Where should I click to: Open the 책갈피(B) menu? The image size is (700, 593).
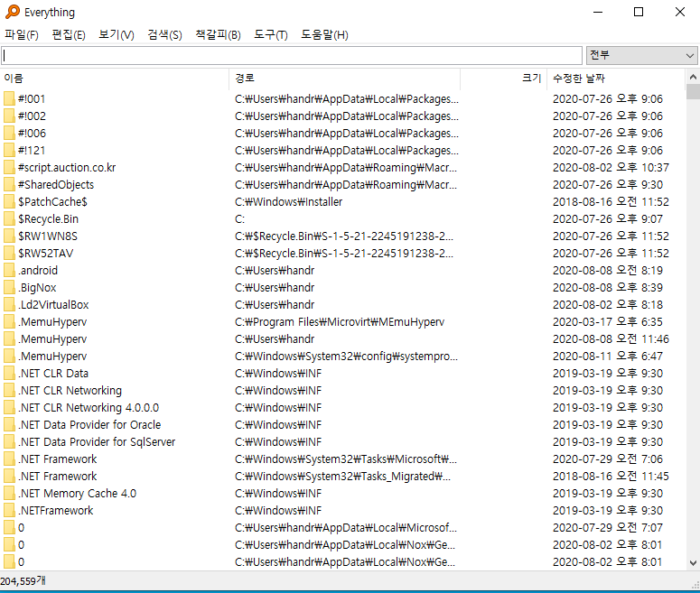pos(218,35)
